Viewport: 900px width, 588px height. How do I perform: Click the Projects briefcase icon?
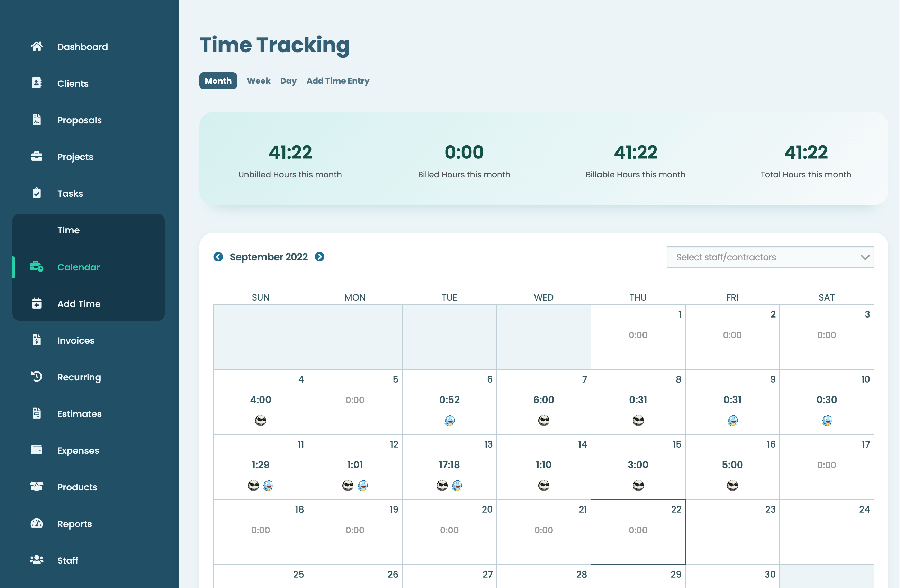click(x=37, y=156)
